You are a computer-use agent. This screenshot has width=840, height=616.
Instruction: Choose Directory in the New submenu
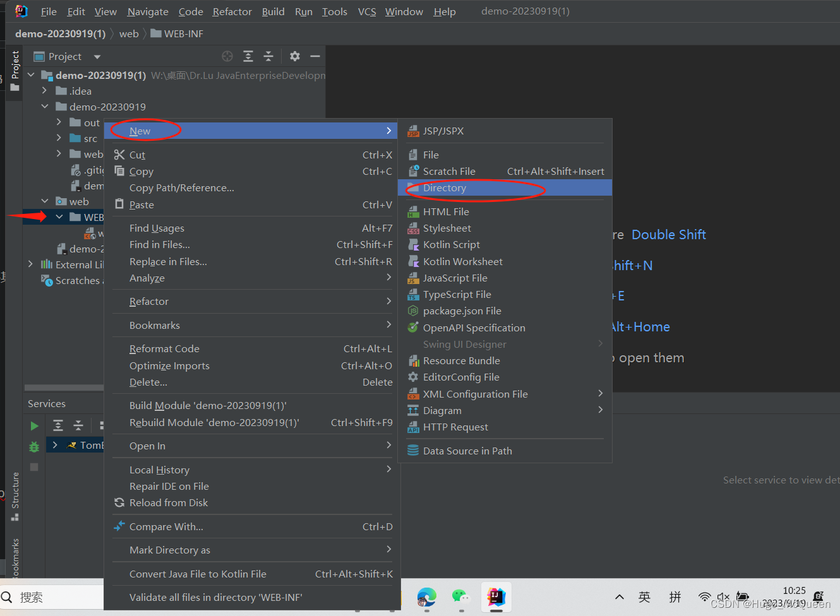pos(505,188)
